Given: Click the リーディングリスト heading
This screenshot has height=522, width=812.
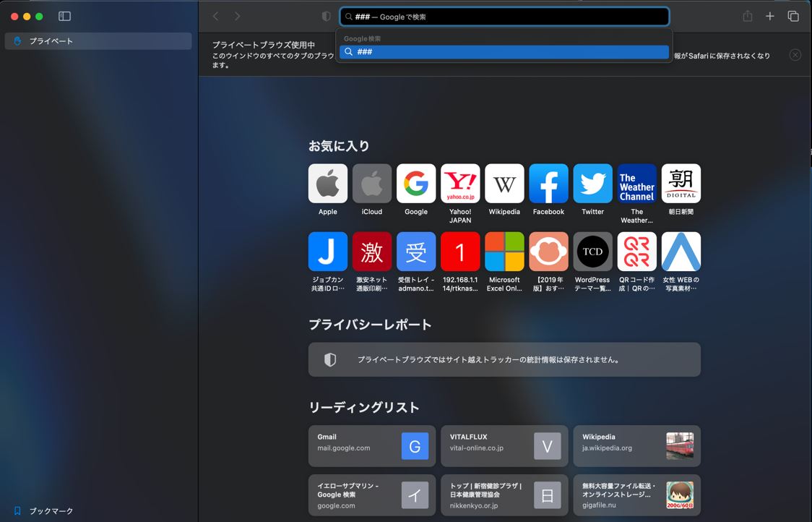Looking at the screenshot, I should point(364,408).
